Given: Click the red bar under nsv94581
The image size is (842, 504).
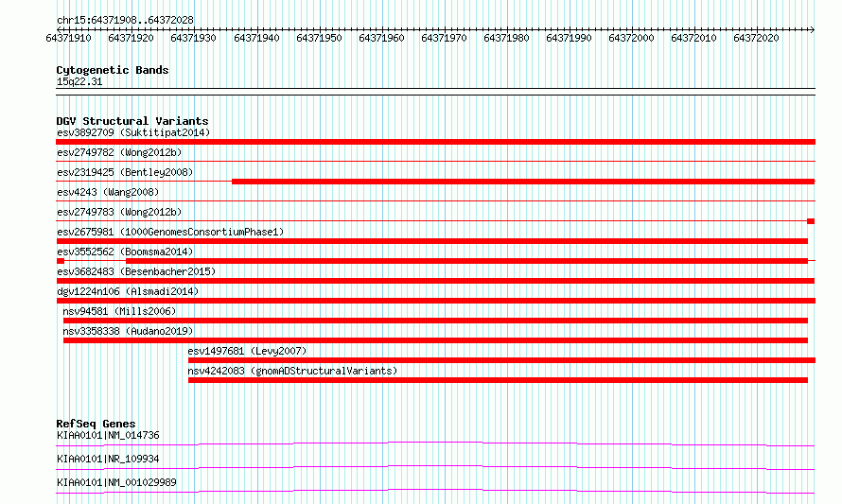Looking at the screenshot, I should click(435, 321).
